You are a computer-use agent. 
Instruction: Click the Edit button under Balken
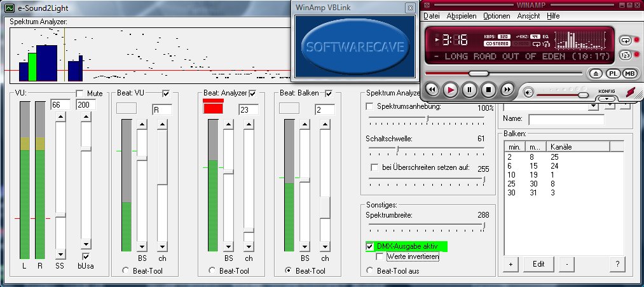tap(538, 263)
